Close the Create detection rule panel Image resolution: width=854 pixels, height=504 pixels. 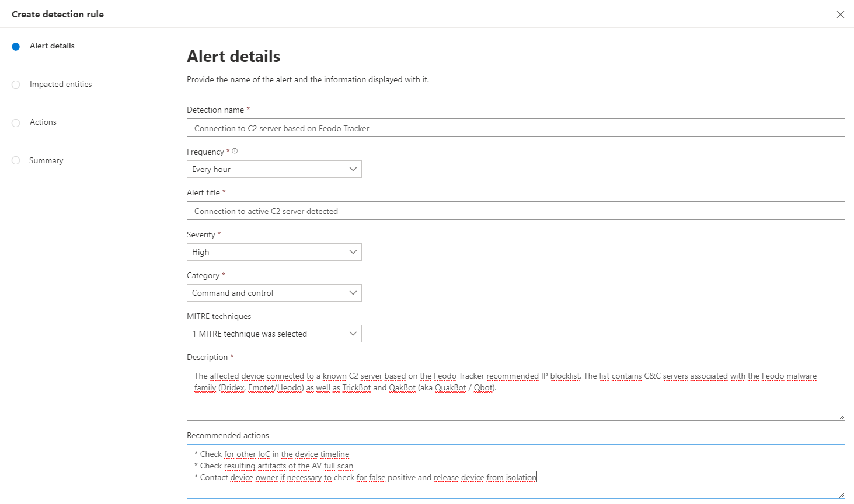(841, 15)
